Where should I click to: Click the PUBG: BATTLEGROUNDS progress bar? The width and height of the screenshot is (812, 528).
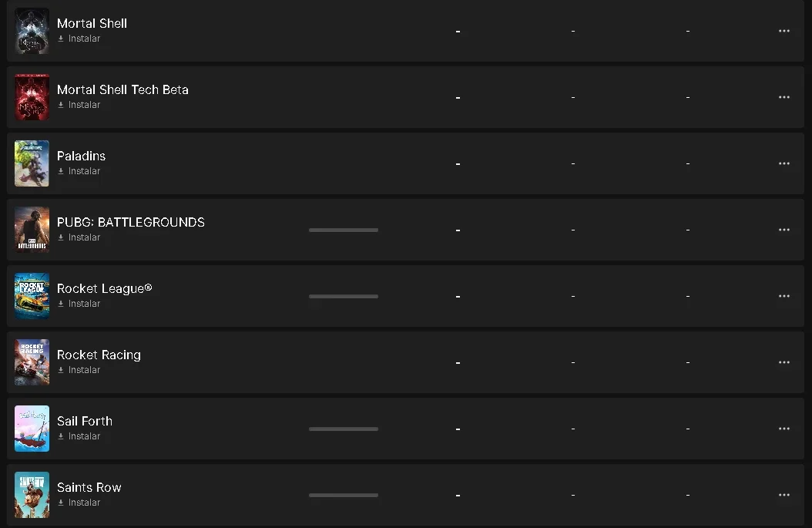click(344, 230)
